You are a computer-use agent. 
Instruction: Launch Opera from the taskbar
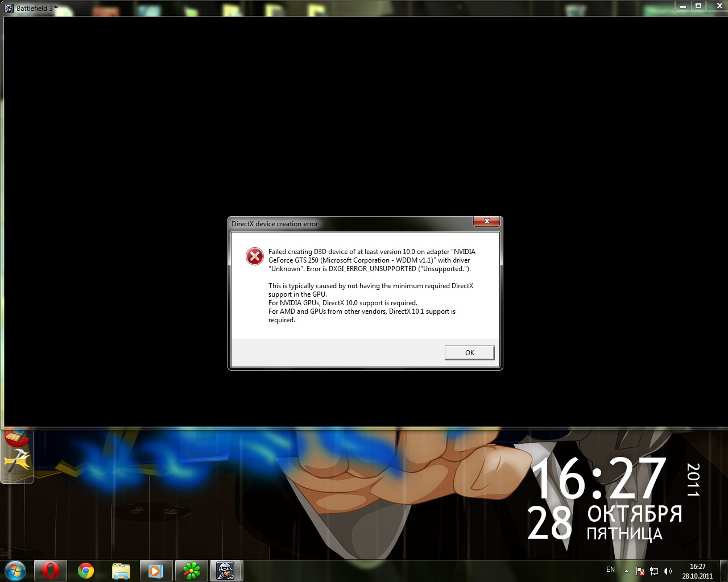point(50,571)
